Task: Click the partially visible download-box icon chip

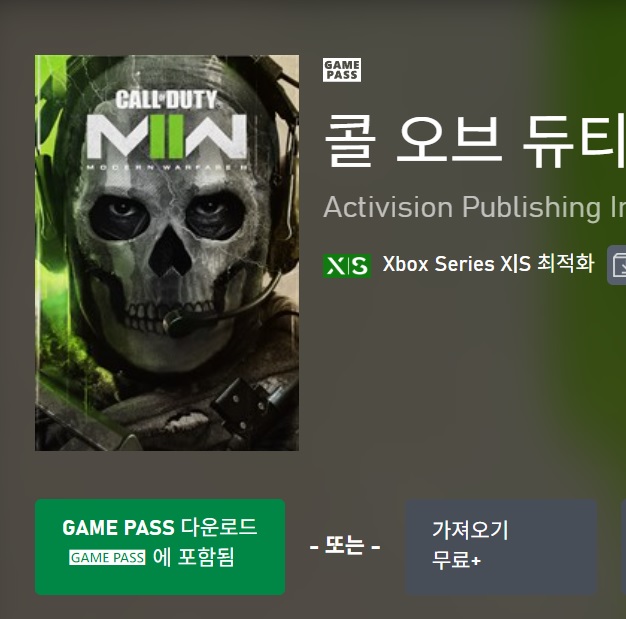Action: coord(617,265)
